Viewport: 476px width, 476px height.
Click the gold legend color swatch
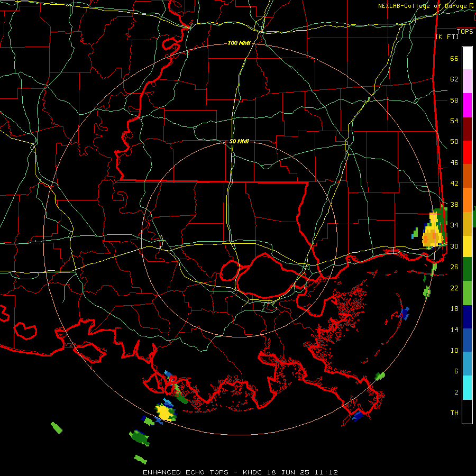(x=467, y=224)
